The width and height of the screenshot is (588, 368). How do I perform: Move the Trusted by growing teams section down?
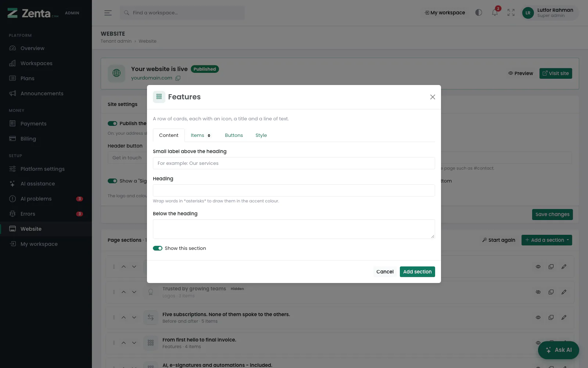click(x=134, y=292)
